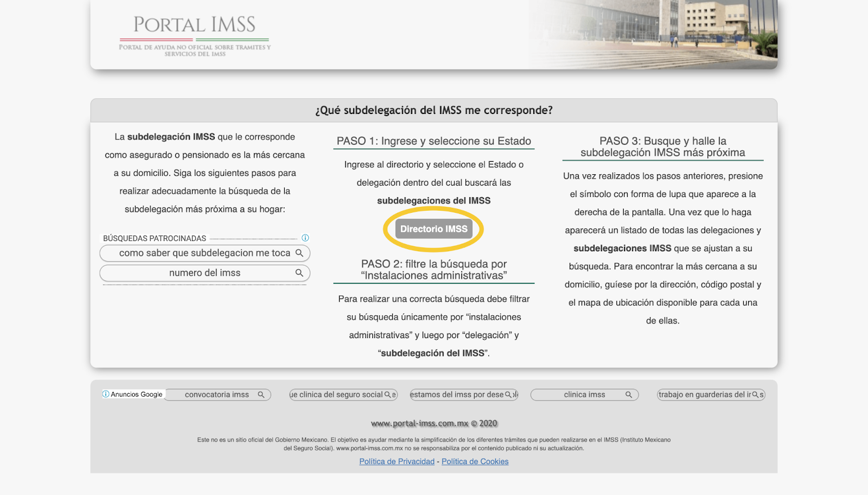Click the info icon beside Búsquedas Patrocinadas
The width and height of the screenshot is (868, 495).
(x=305, y=238)
